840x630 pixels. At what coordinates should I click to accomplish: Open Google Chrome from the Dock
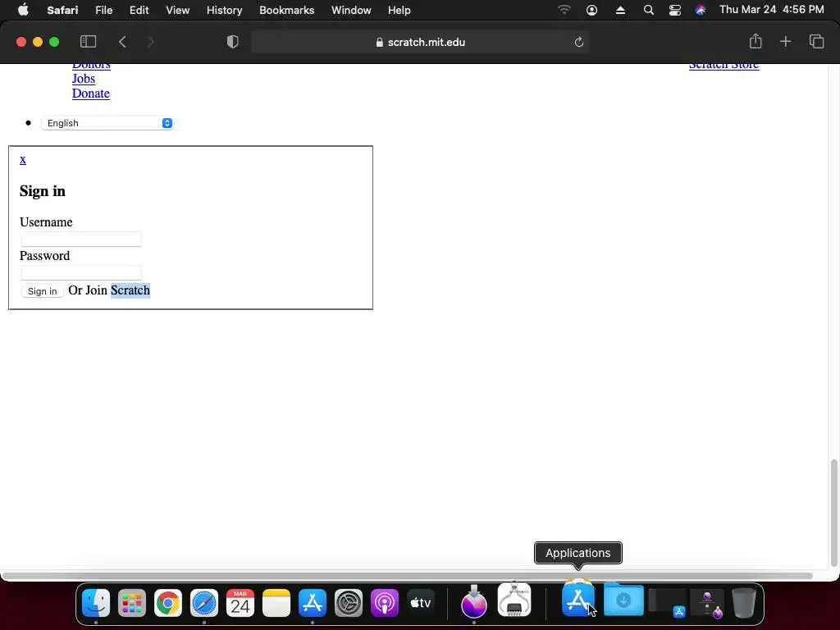point(167,603)
